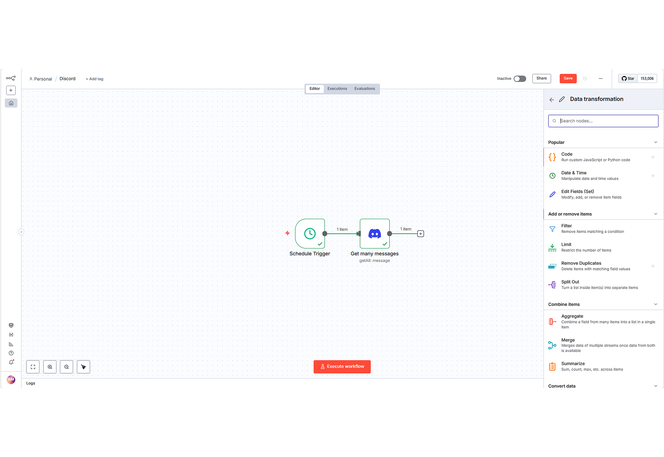
Task: Zoom in on the workflow canvas
Action: point(50,367)
